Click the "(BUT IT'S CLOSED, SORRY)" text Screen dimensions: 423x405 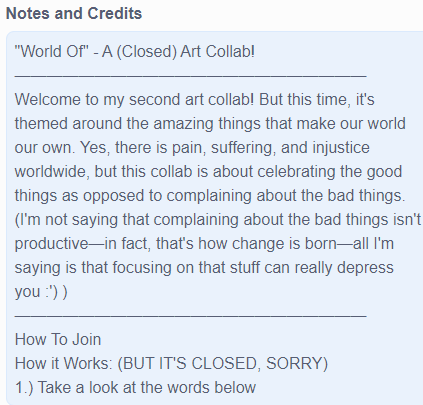click(x=223, y=364)
